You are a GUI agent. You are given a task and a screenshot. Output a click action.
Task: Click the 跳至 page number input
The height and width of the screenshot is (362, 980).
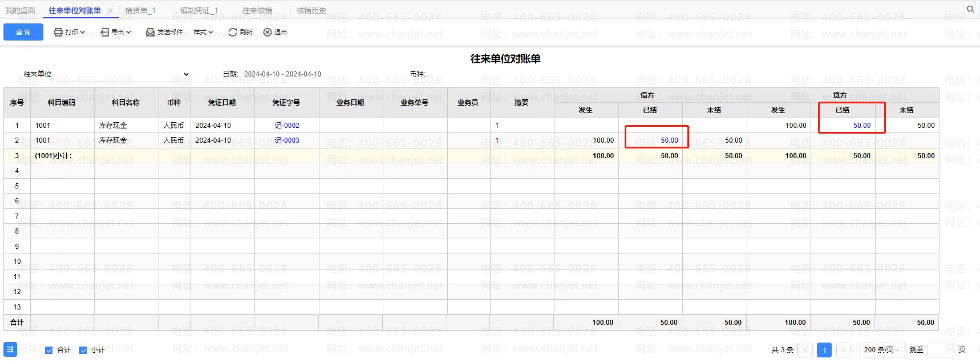[x=941, y=350]
